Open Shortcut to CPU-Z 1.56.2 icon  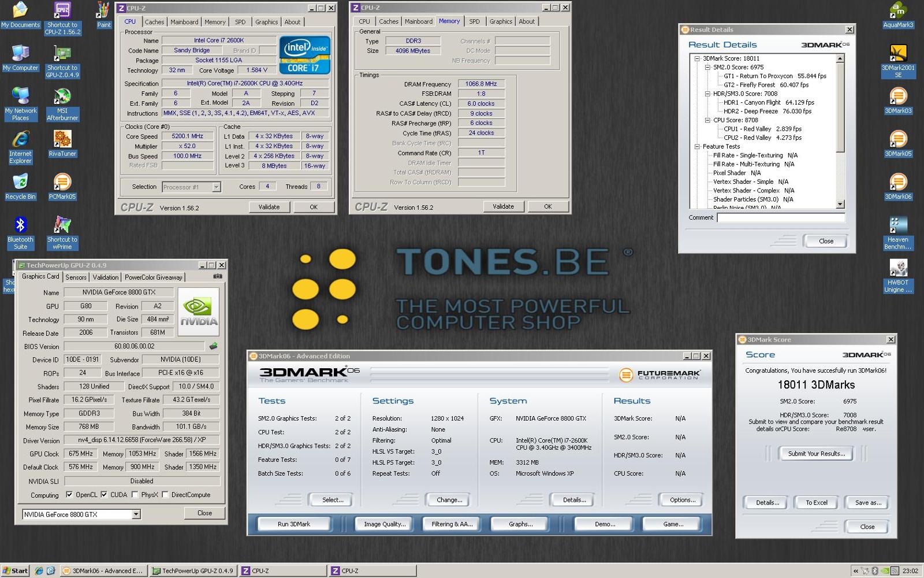click(x=62, y=18)
